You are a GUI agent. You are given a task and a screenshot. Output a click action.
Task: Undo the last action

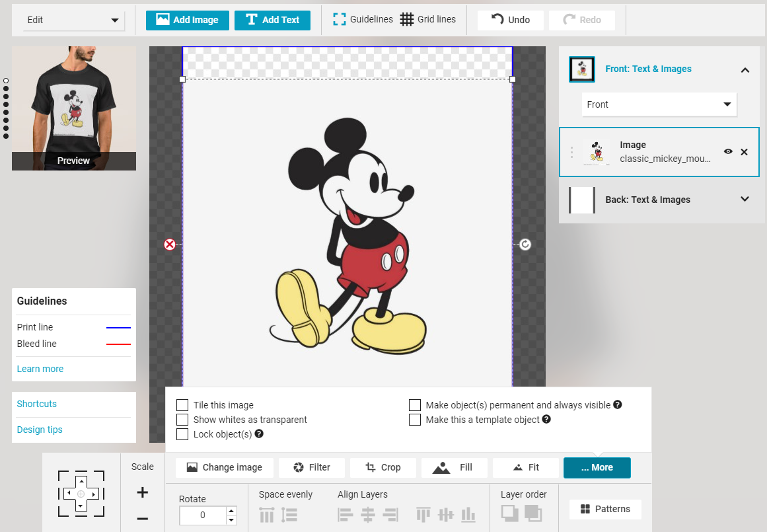pos(510,20)
